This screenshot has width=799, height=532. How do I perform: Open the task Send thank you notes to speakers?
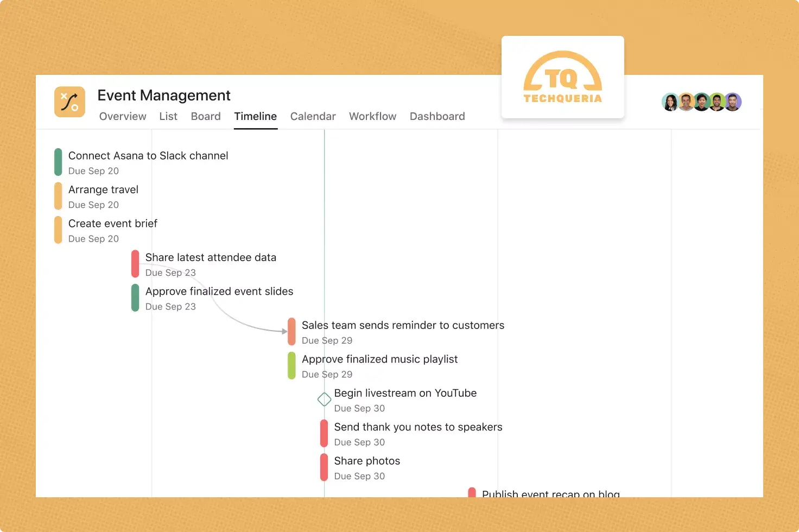pos(418,427)
